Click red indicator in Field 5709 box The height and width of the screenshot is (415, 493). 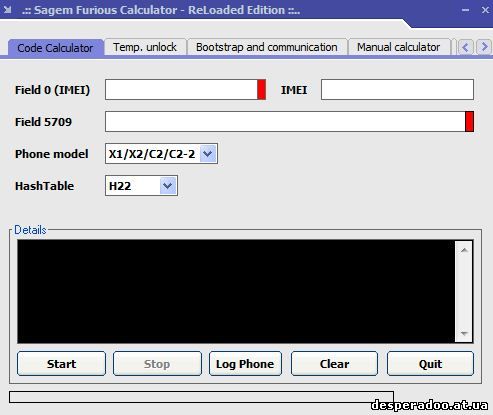[469, 121]
